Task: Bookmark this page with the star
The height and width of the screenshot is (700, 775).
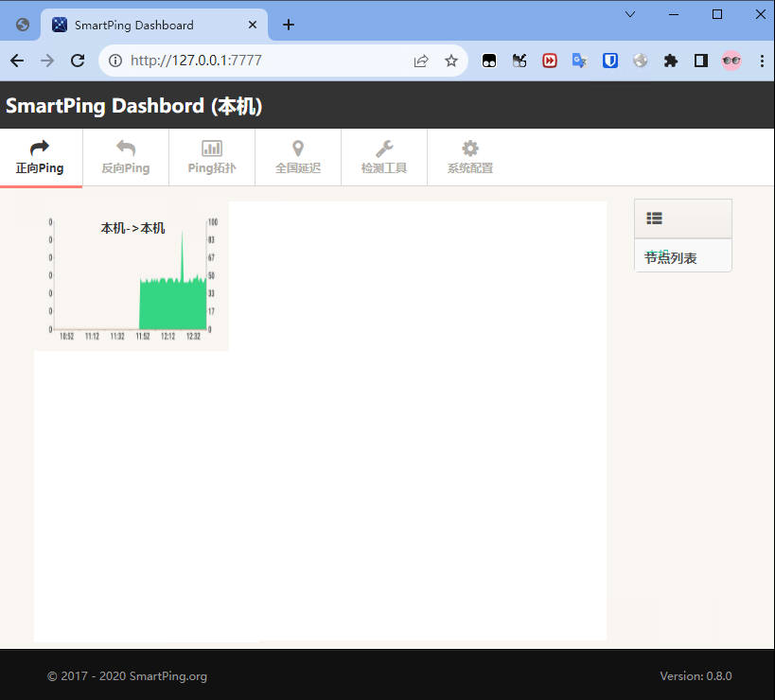Action: (x=450, y=61)
